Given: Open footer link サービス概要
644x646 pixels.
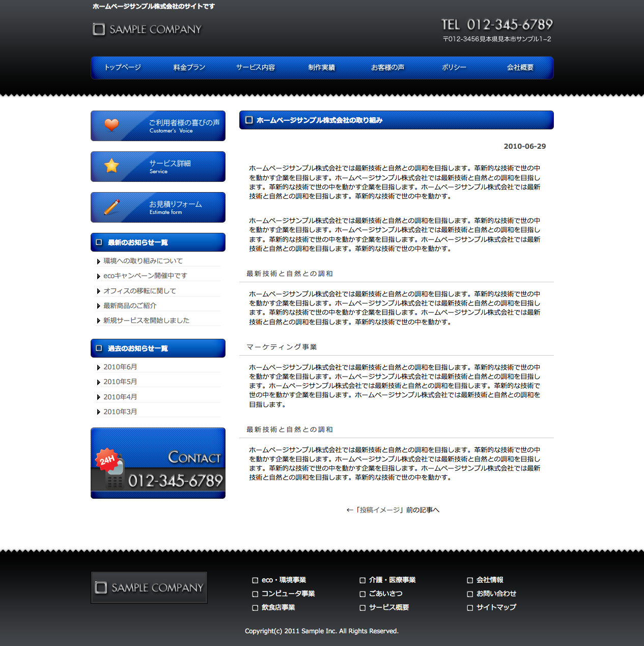Looking at the screenshot, I should (389, 608).
